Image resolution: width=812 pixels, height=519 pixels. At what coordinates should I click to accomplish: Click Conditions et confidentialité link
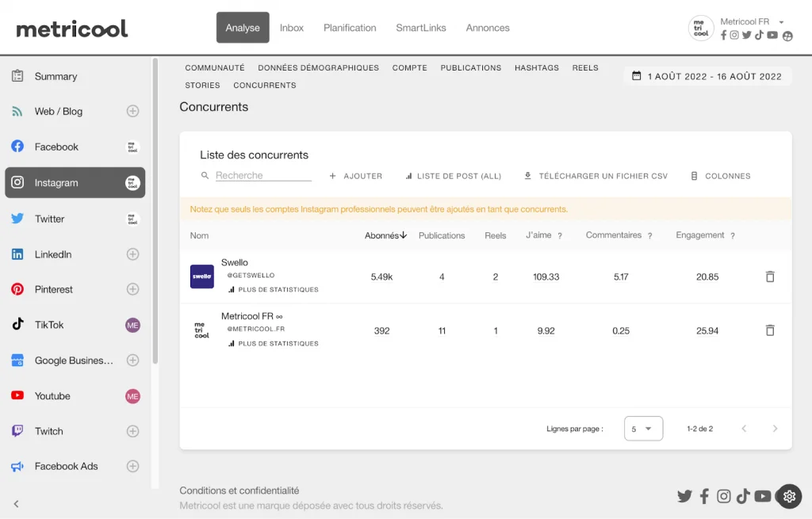[239, 490]
